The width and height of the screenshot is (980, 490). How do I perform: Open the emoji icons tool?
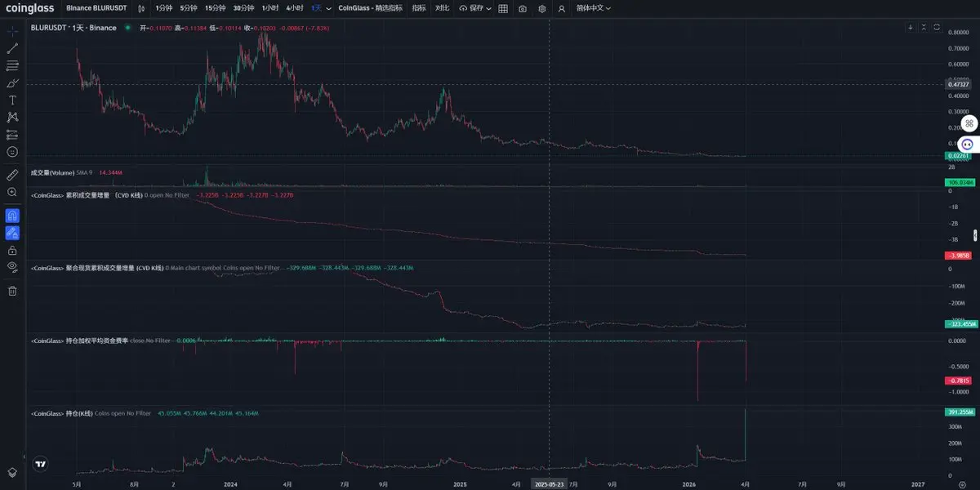12,151
